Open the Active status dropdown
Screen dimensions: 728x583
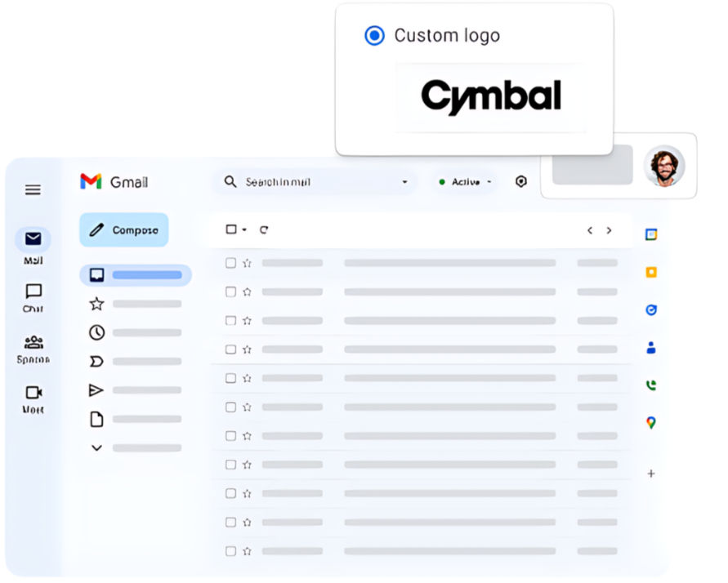pyautogui.click(x=464, y=182)
